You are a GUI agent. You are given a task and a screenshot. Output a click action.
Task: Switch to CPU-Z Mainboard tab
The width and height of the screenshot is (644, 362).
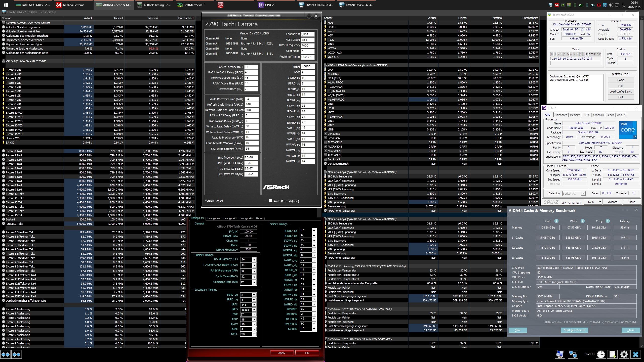560,115
